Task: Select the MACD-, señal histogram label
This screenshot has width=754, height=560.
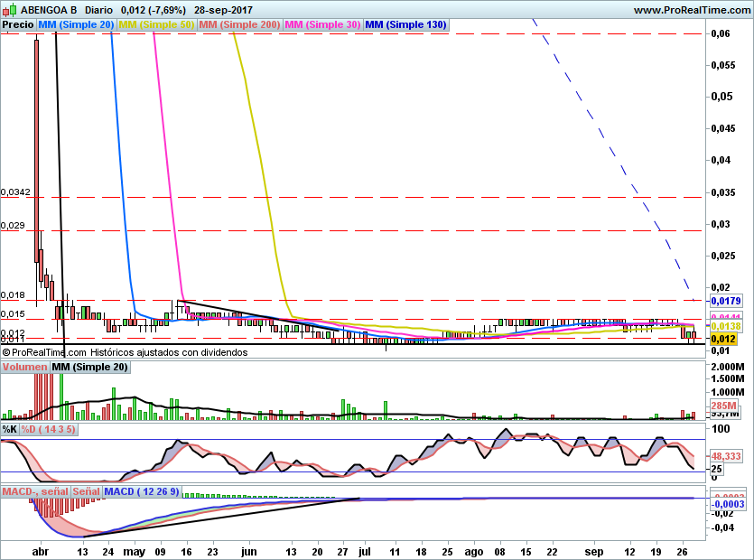Action: (x=35, y=491)
